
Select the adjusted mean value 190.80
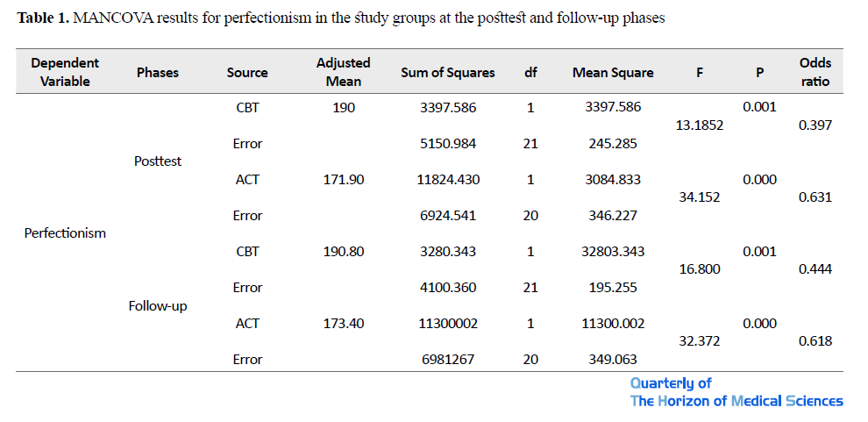343,252
